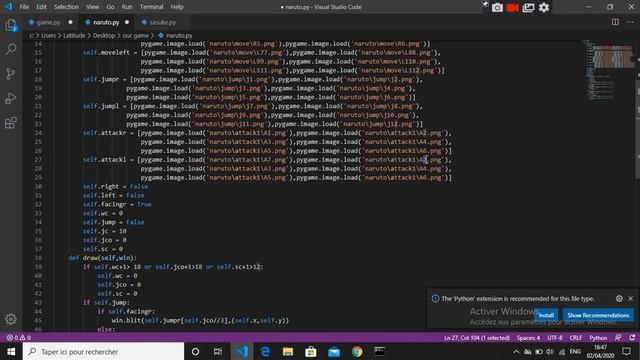Click the Visual Studio Code taskbar icon
Screen dimensions: 640x360
click(242, 351)
